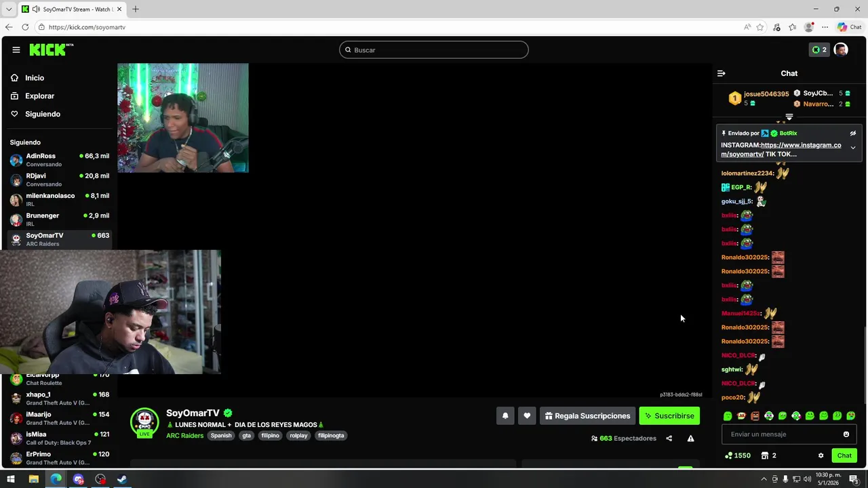Click Regala Suscripciones button
This screenshot has height=488, width=868.
587,415
